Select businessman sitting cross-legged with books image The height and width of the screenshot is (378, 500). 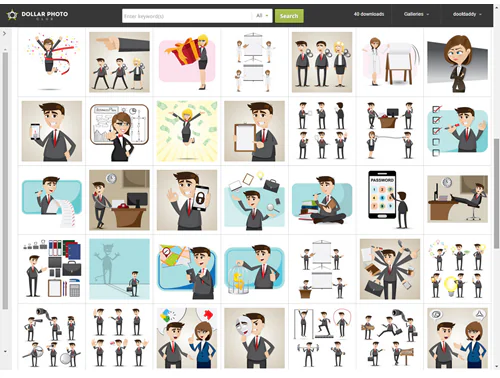pyautogui.click(x=322, y=200)
